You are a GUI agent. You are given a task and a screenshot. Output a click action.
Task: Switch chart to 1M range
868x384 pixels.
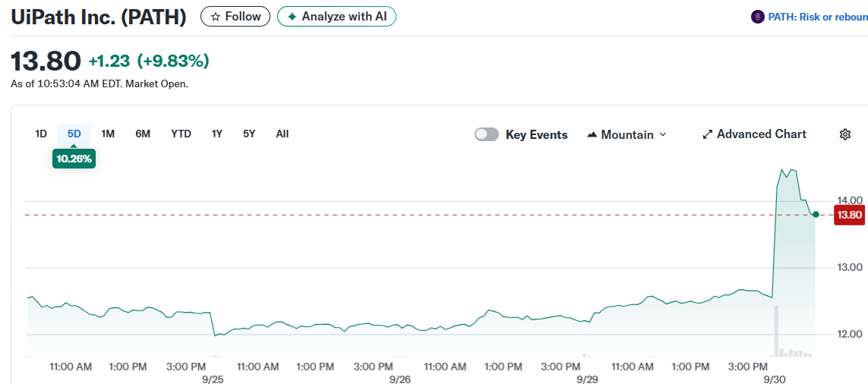tap(108, 134)
